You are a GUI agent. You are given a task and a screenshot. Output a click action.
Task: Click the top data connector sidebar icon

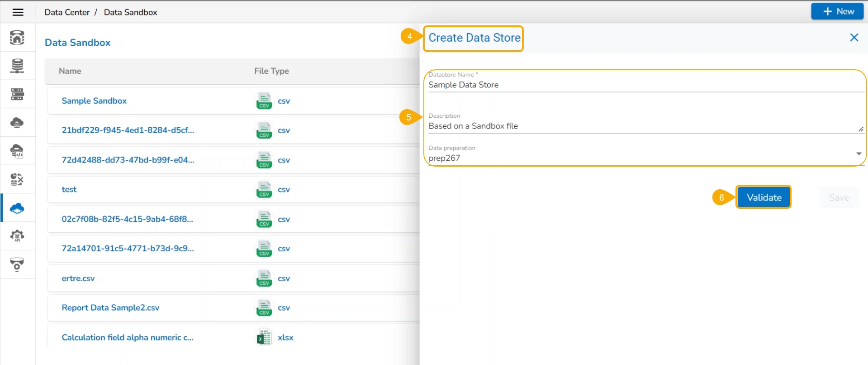pyautogui.click(x=17, y=38)
